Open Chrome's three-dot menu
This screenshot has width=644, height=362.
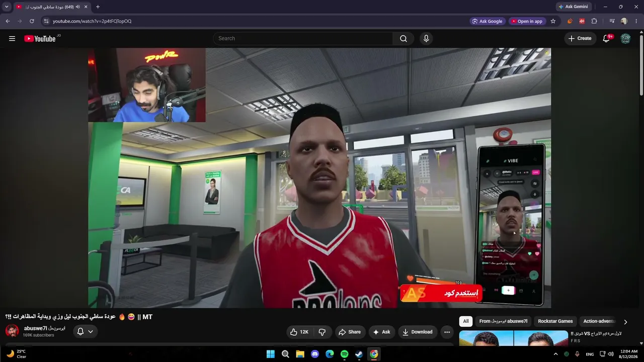click(636, 21)
